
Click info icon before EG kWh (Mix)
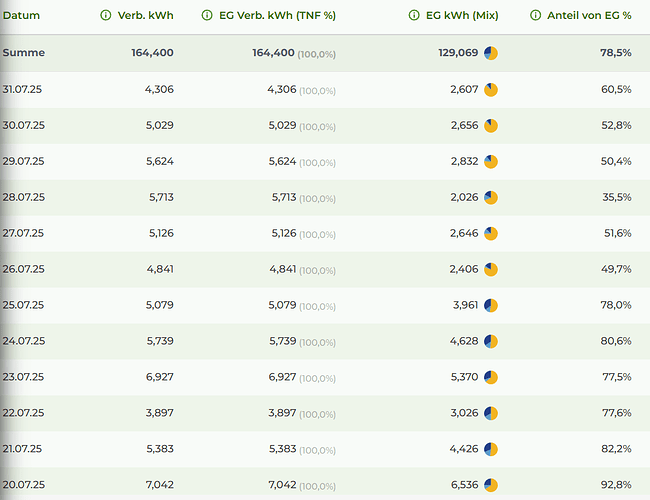[416, 16]
